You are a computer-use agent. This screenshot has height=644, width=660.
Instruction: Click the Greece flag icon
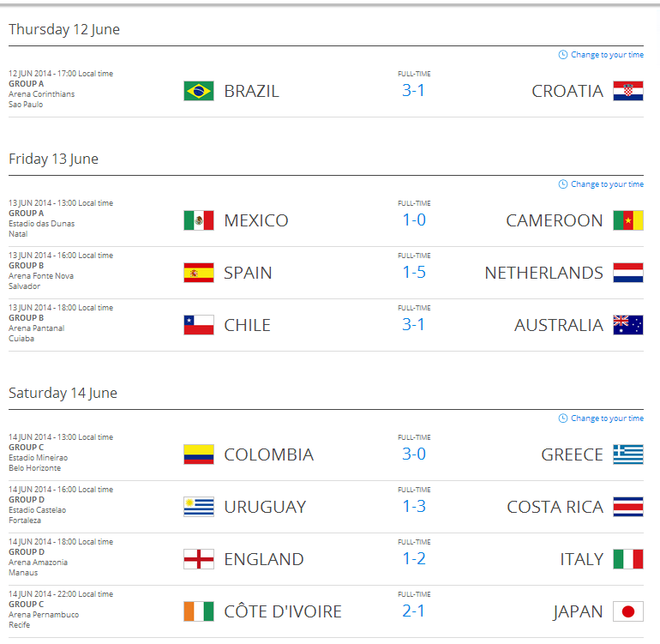(628, 454)
